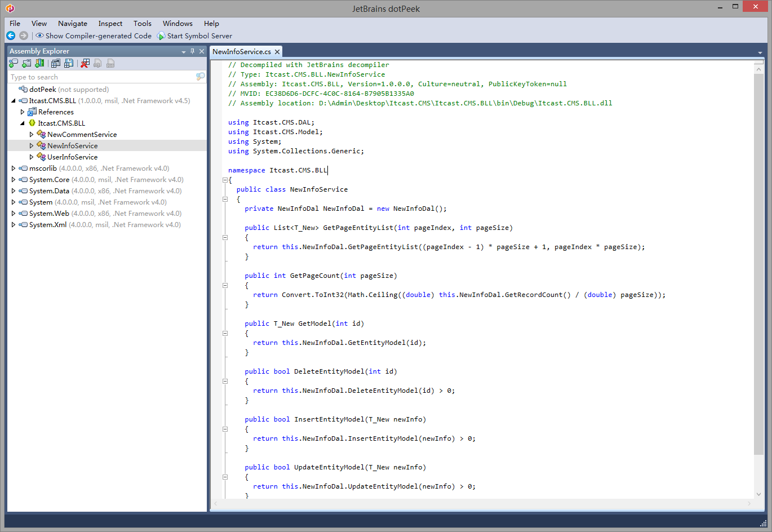This screenshot has width=772, height=532.
Task: Collapse the NewInfoService class code block
Action: 225,199
